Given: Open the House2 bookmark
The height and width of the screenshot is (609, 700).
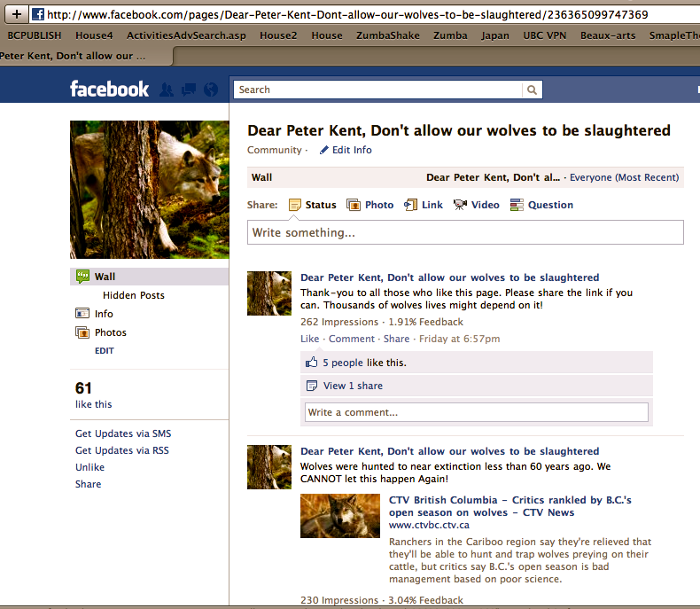Looking at the screenshot, I should coord(278,35).
